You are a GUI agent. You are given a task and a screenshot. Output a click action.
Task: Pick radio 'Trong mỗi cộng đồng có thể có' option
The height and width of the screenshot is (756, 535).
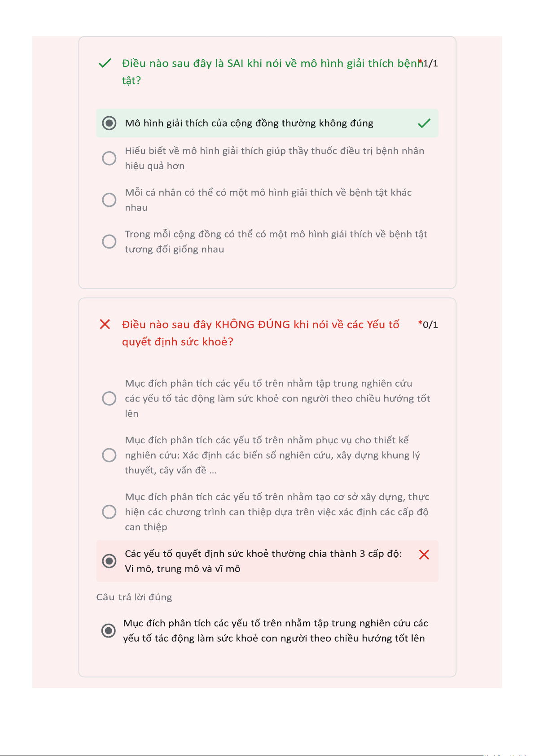tap(109, 241)
